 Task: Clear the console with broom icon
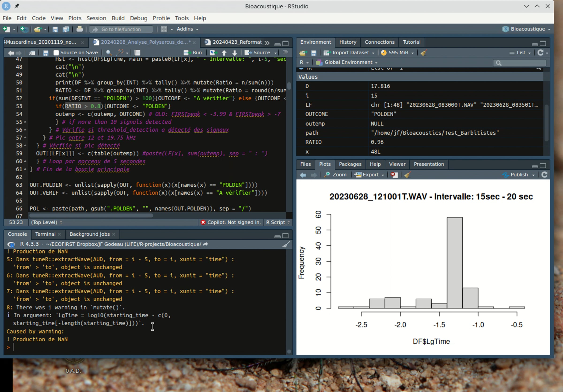[x=286, y=244]
